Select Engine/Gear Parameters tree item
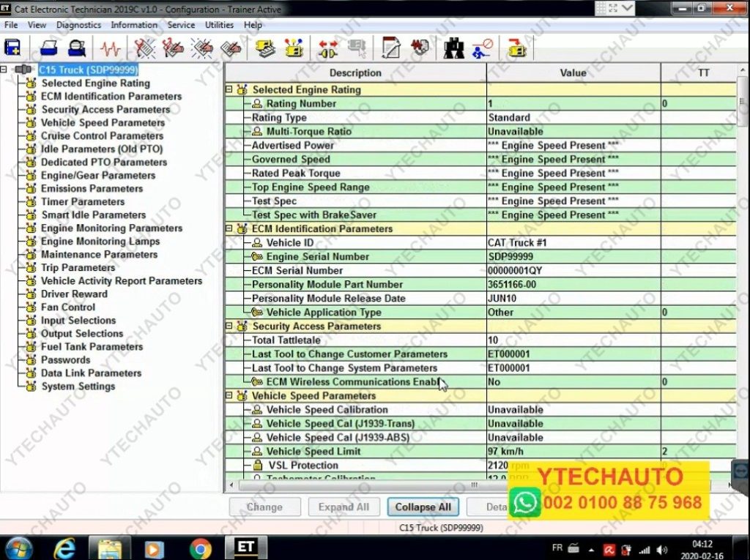The image size is (750, 560). [98, 176]
